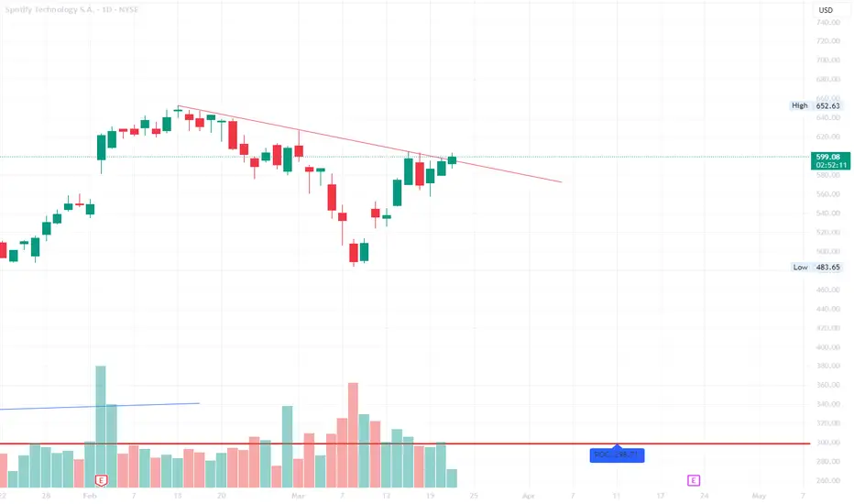Click the Feb label on the date axis
The image size is (854, 504).
[x=90, y=496]
